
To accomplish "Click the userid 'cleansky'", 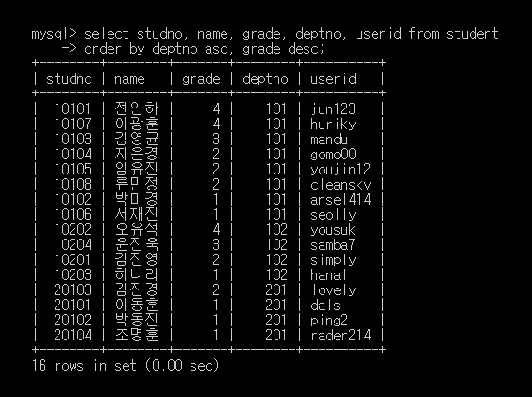I will coord(341,185).
